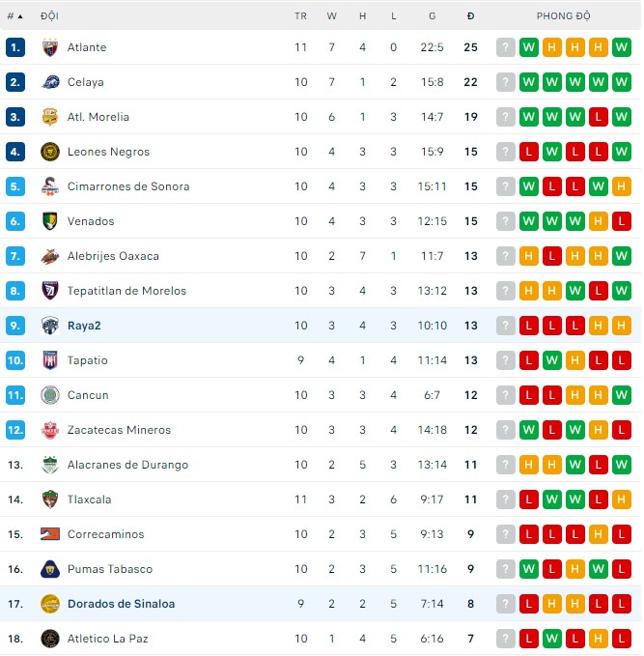This screenshot has width=644, height=656.
Task: Click Atlante's upcoming match question mark box
Action: tap(506, 47)
